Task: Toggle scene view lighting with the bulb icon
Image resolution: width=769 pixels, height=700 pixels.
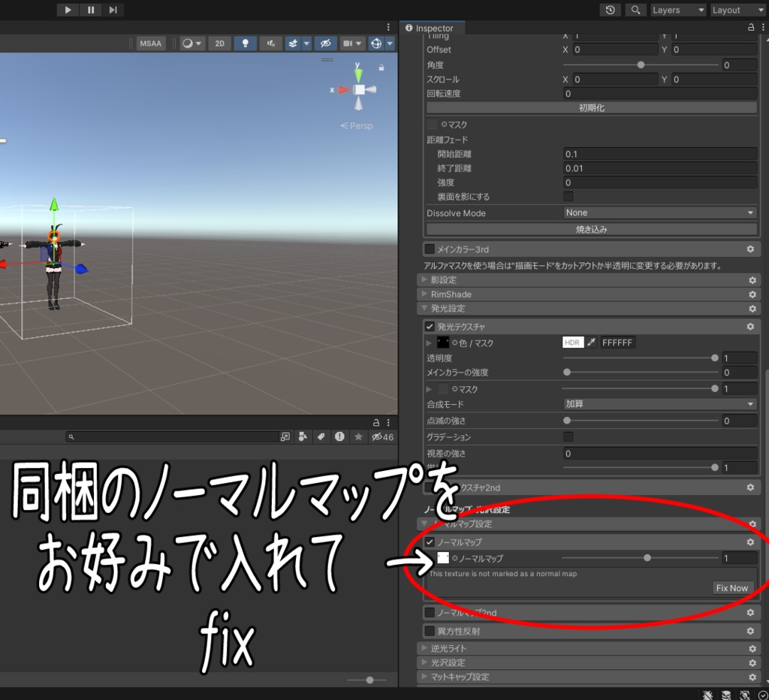Action: [245, 43]
